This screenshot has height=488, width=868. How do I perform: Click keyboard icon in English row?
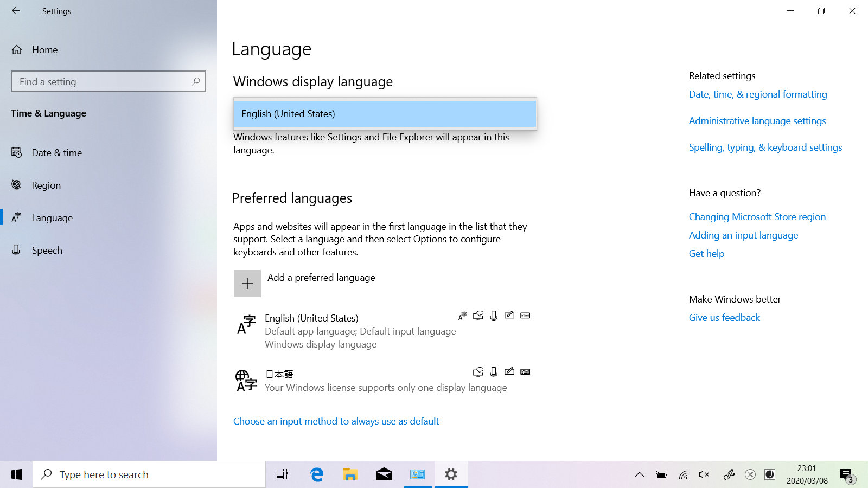[525, 316]
